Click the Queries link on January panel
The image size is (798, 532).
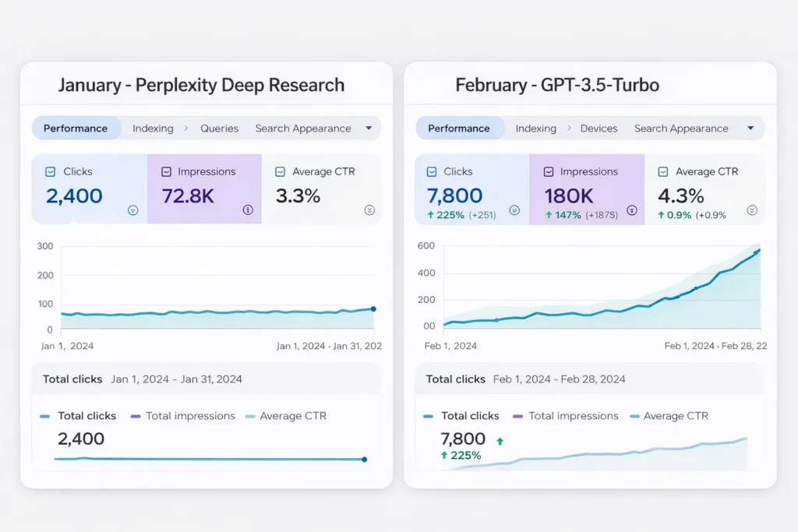tap(219, 129)
